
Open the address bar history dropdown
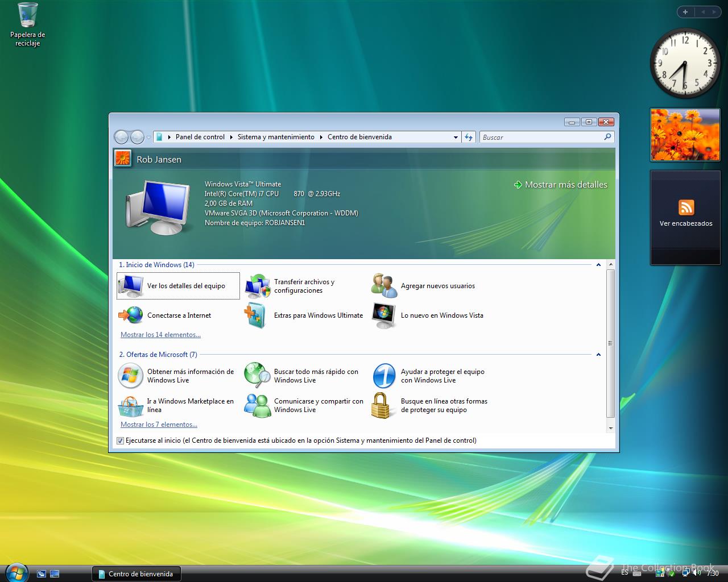pyautogui.click(x=456, y=137)
